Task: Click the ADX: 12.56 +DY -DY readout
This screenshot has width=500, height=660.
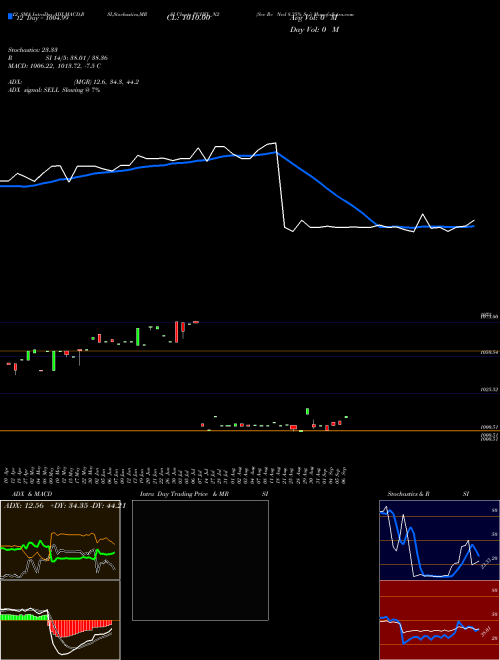Action: click(x=65, y=506)
